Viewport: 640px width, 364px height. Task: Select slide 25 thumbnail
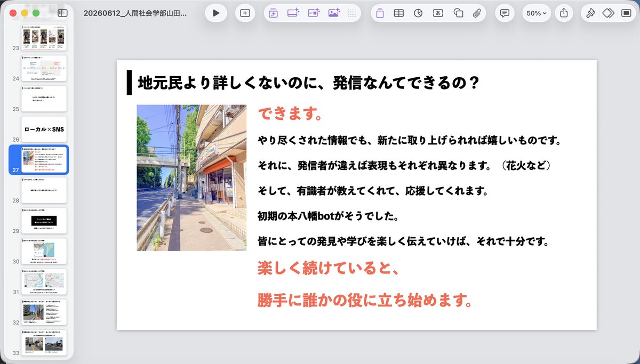(x=44, y=99)
